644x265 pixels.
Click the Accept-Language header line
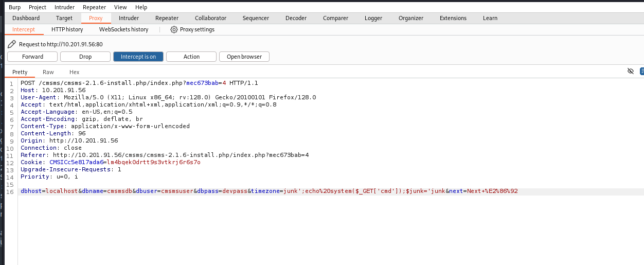[76, 112]
